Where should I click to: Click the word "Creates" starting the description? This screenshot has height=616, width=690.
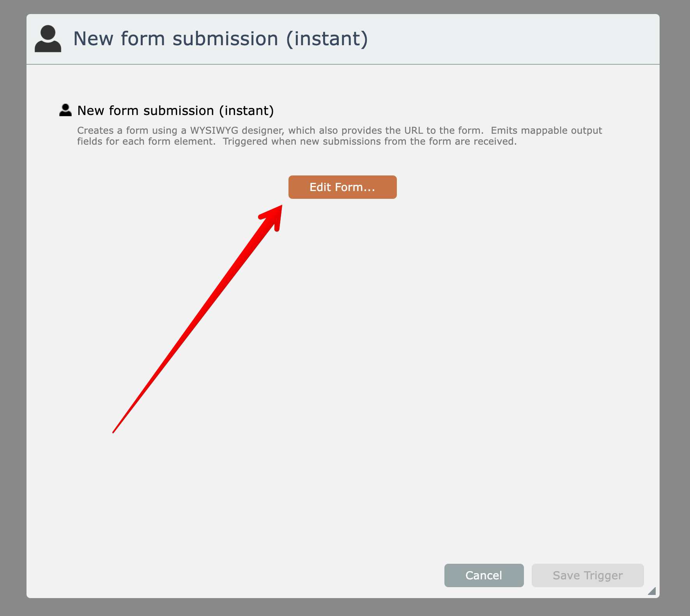click(95, 130)
